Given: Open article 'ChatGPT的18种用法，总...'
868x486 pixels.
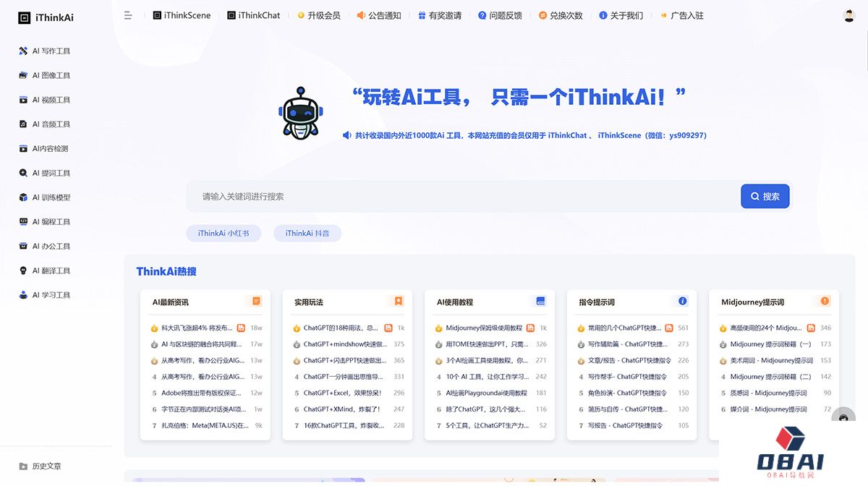Looking at the screenshot, I should (341, 328).
